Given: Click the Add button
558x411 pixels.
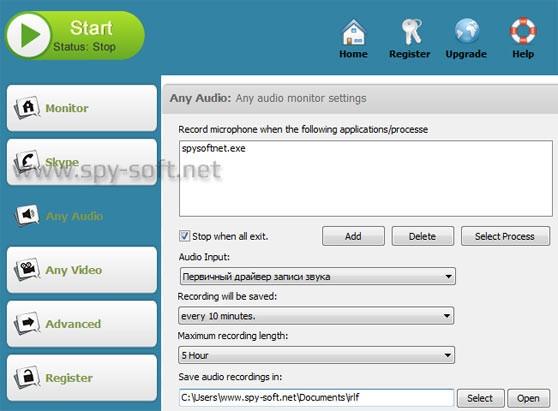Looking at the screenshot, I should tap(353, 236).
